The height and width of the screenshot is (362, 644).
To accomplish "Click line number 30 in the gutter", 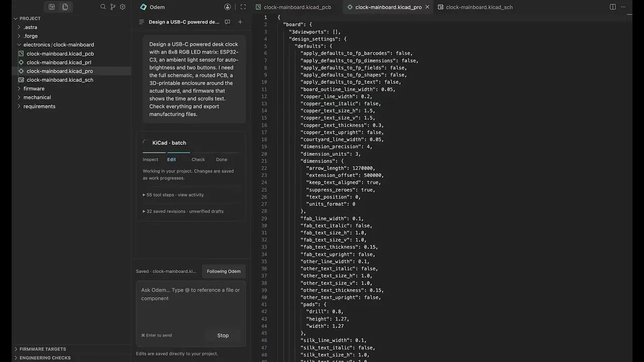I will pos(265,226).
